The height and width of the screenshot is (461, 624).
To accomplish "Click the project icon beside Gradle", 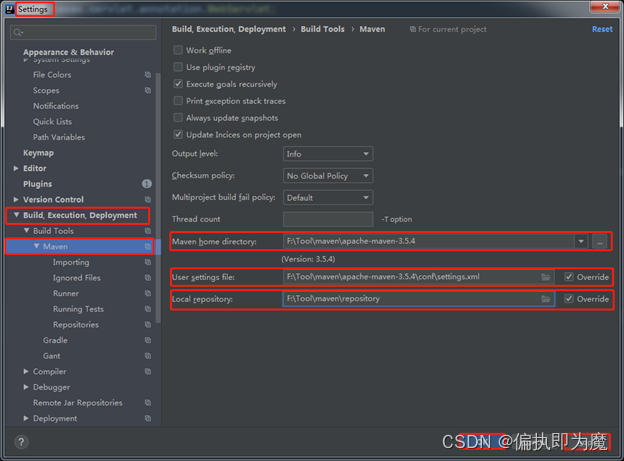I will (148, 340).
